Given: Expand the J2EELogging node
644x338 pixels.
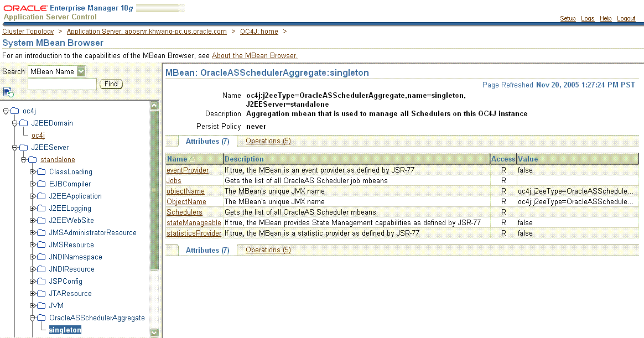Looking at the screenshot, I should click(33, 208).
